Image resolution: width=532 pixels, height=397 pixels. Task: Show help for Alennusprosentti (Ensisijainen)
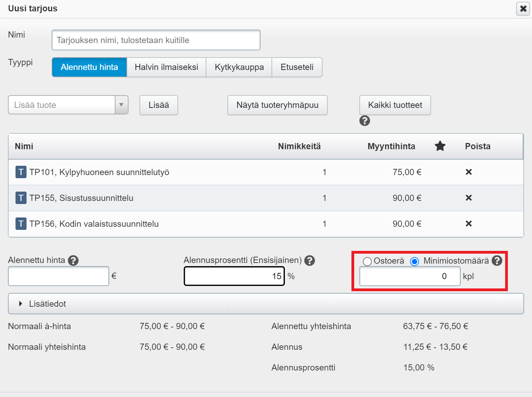point(310,261)
